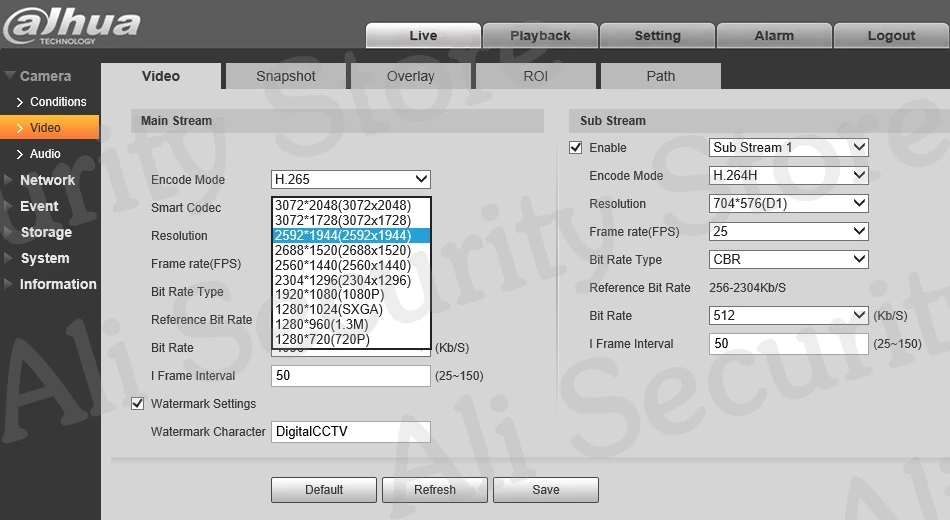The width and height of the screenshot is (950, 520).
Task: Open Sub Stream Bit Rate Type CBR dropdown
Action: click(789, 259)
